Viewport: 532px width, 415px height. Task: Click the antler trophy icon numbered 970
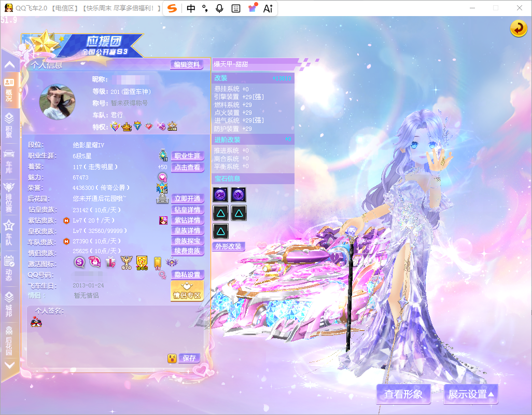pyautogui.click(x=126, y=262)
